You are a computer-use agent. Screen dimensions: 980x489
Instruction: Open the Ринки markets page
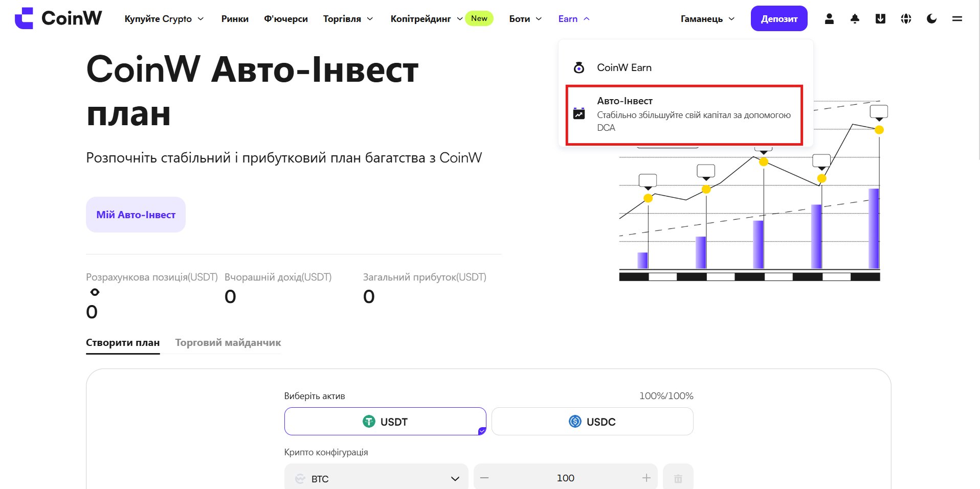(235, 19)
